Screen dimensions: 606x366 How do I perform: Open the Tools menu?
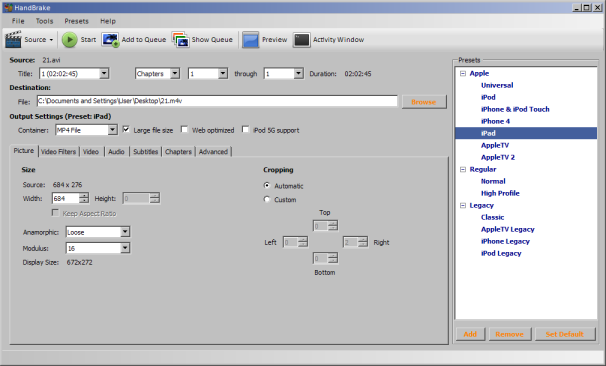(44, 21)
